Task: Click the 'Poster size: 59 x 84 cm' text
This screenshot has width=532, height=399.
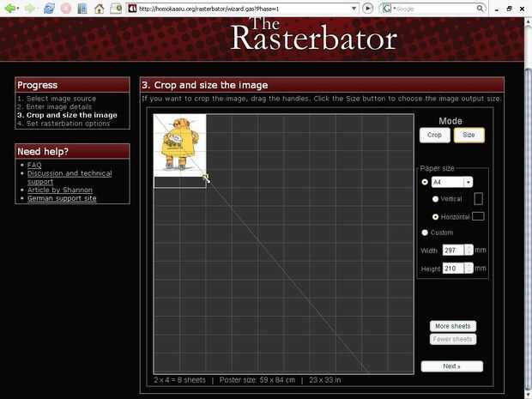Action: pyautogui.click(x=257, y=380)
